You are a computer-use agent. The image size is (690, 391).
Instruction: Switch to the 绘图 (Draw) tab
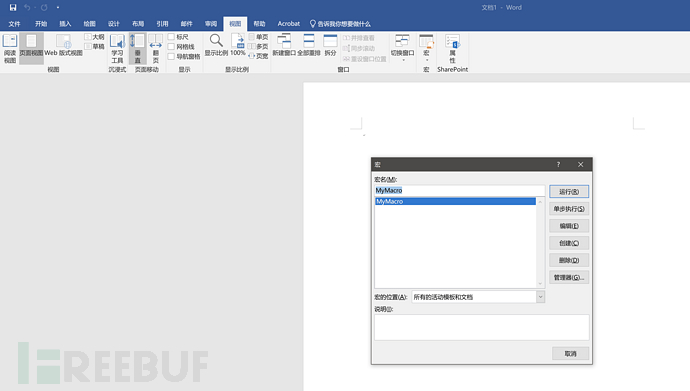coord(89,24)
